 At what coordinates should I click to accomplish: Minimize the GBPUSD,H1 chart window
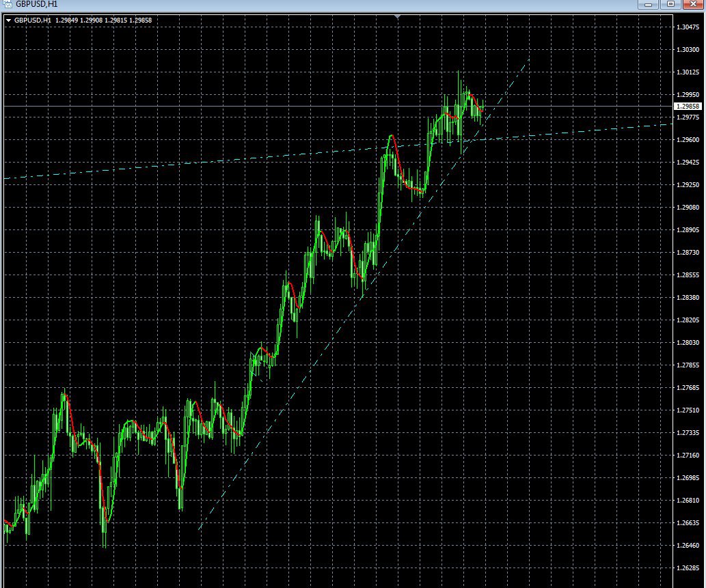(x=649, y=5)
